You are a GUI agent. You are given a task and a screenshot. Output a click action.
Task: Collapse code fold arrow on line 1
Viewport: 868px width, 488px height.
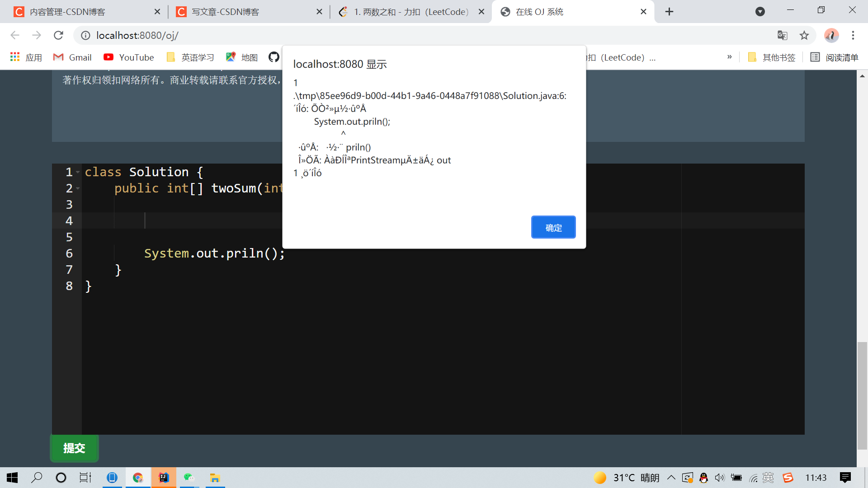pyautogui.click(x=78, y=172)
